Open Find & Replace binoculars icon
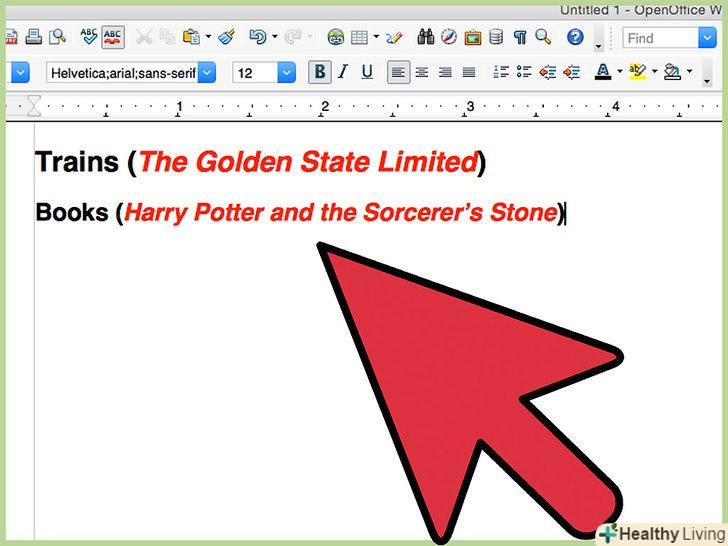 (425, 36)
